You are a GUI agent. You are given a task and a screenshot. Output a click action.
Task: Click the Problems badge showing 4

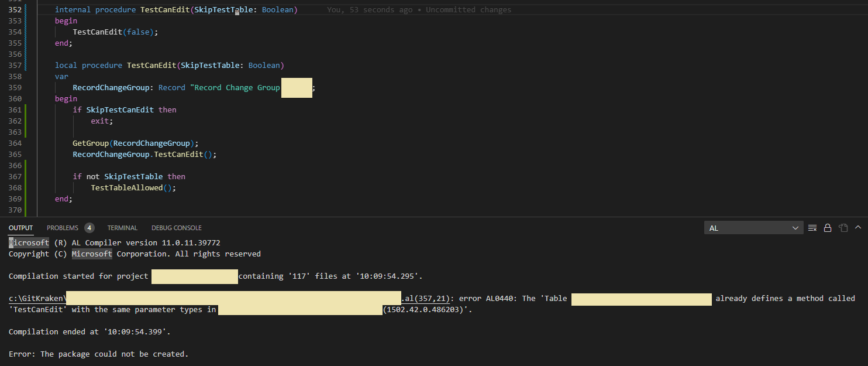click(88, 228)
